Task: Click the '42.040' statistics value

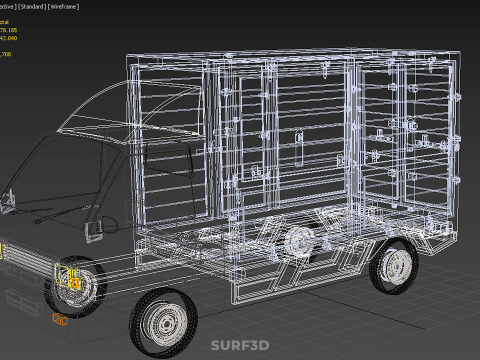Action: [9, 38]
